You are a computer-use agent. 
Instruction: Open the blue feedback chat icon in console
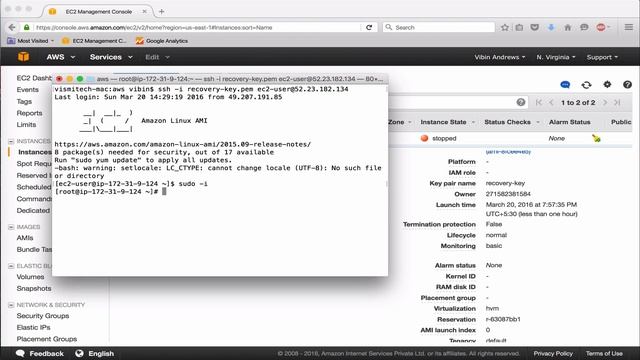pyautogui.click(x=565, y=84)
